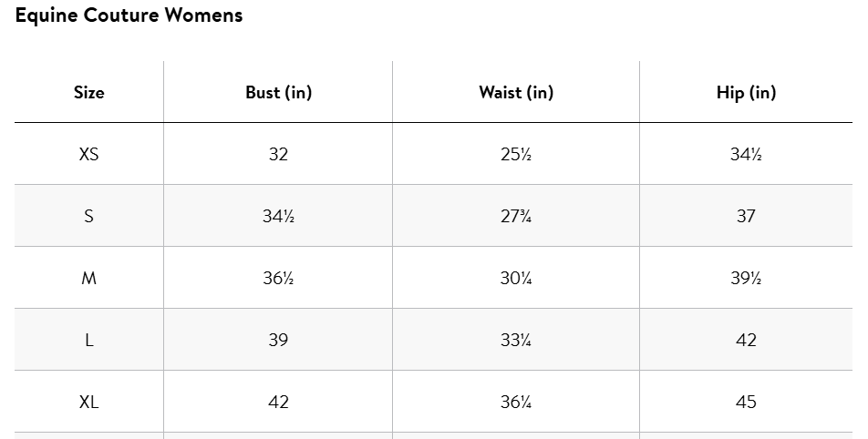Click the M waist value 30¼

[x=516, y=278]
